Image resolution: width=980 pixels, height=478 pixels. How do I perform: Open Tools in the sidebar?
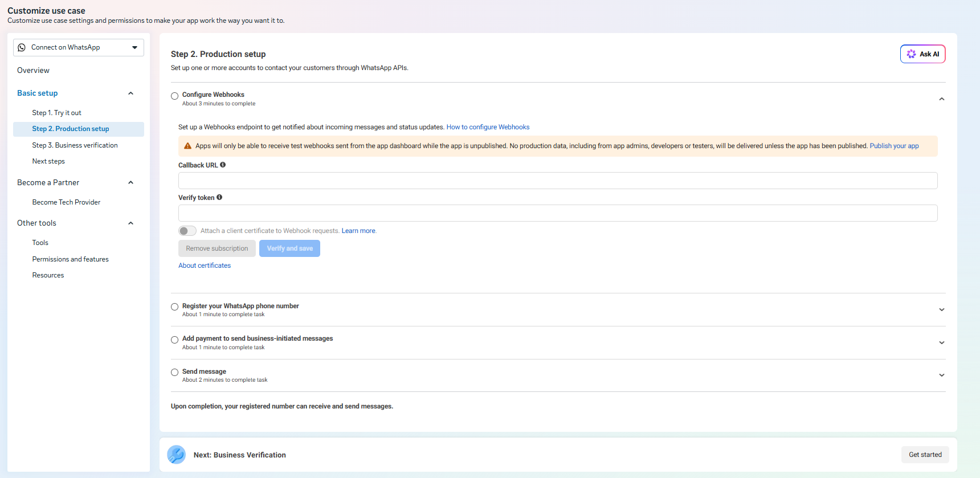coord(40,243)
